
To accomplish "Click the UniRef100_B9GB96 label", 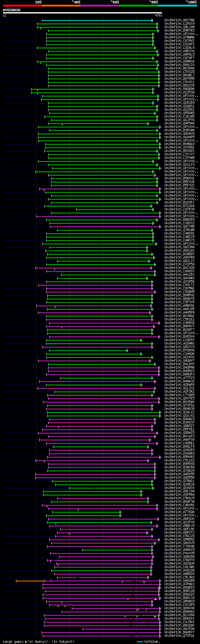I will (179, 89).
